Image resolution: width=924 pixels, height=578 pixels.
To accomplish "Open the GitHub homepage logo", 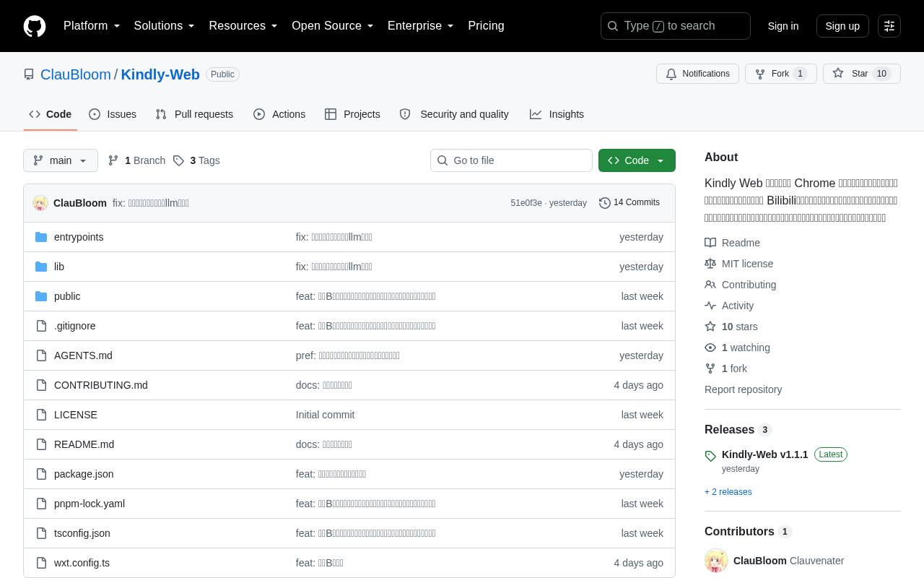I will [x=35, y=26].
